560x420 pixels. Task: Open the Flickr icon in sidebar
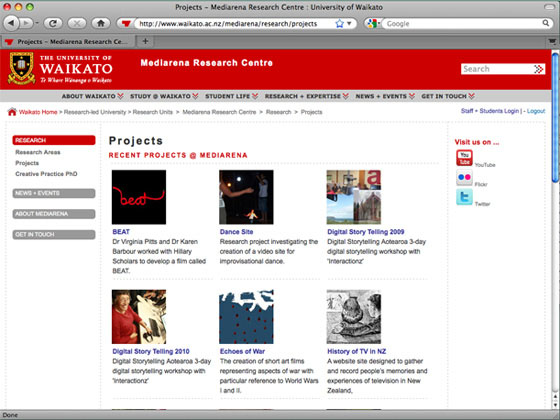pyautogui.click(x=464, y=178)
